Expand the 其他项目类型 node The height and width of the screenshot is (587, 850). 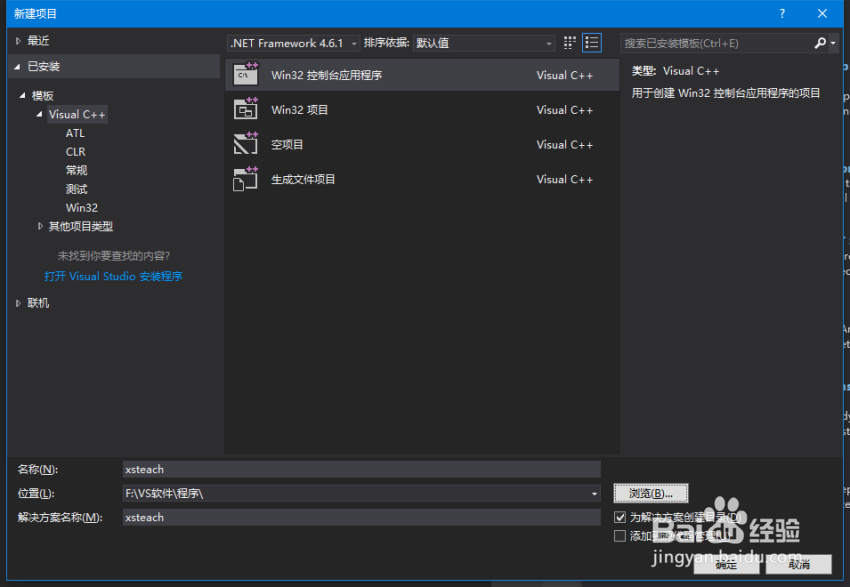(40, 226)
